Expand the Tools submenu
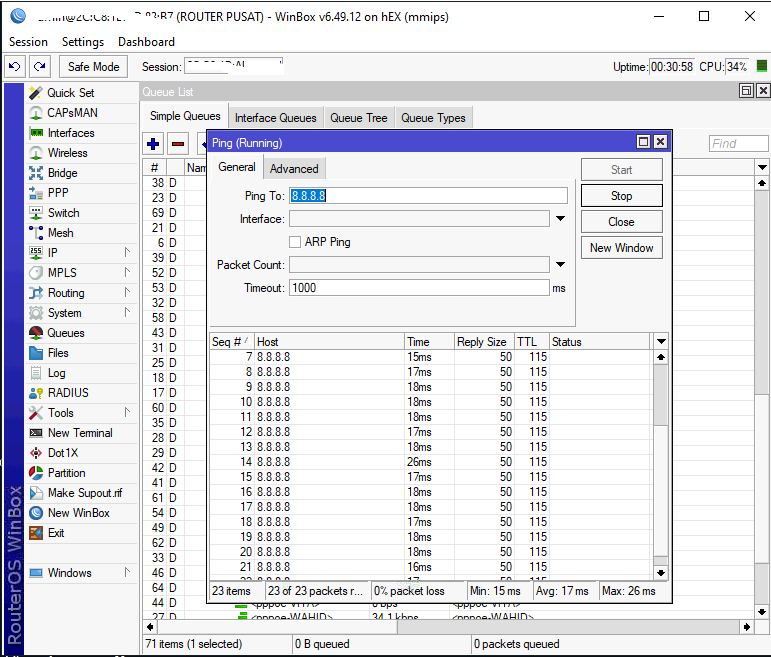This screenshot has height=657, width=771. click(x=127, y=413)
